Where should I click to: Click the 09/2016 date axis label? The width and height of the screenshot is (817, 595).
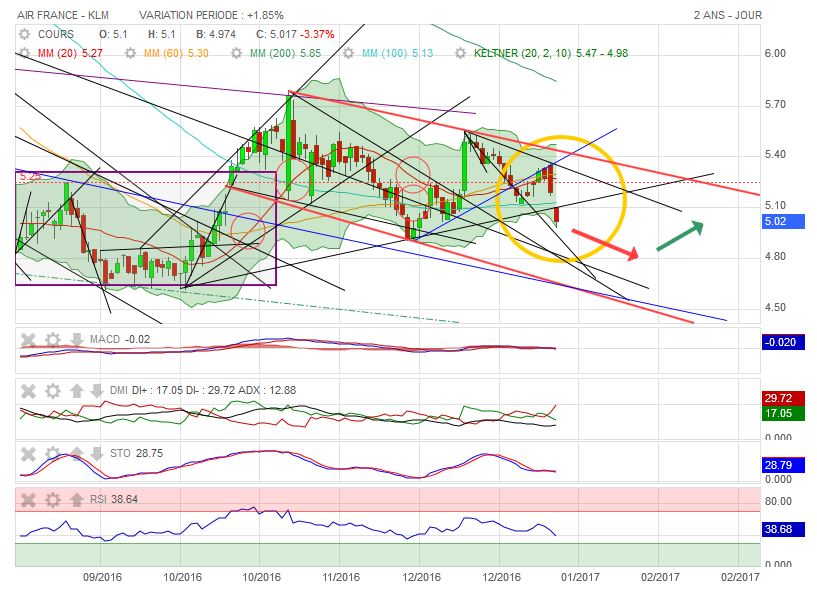[x=103, y=577]
